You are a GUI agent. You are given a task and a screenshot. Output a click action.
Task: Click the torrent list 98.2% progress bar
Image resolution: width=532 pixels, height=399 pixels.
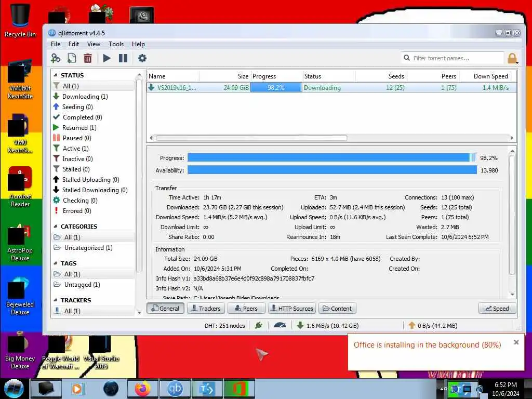[x=276, y=87]
